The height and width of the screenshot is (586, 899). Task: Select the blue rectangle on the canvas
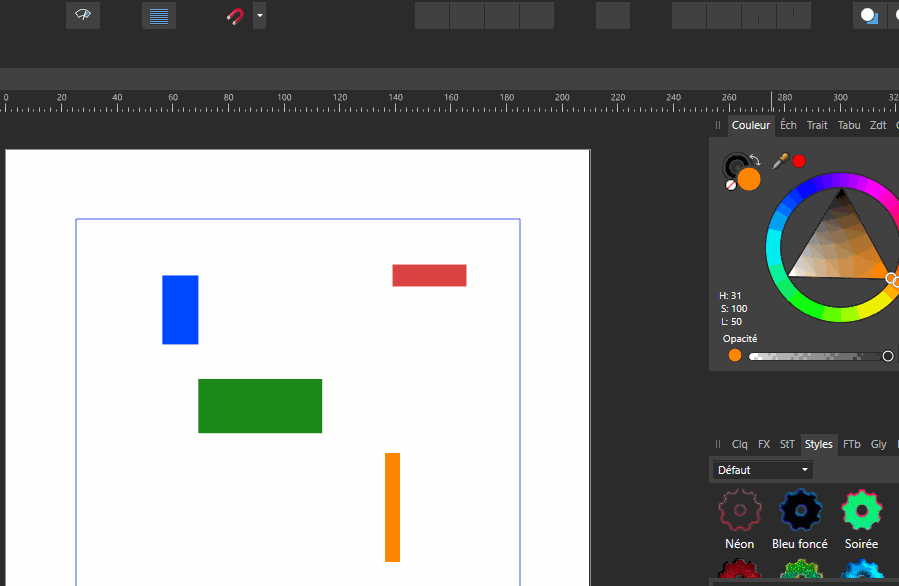(180, 310)
